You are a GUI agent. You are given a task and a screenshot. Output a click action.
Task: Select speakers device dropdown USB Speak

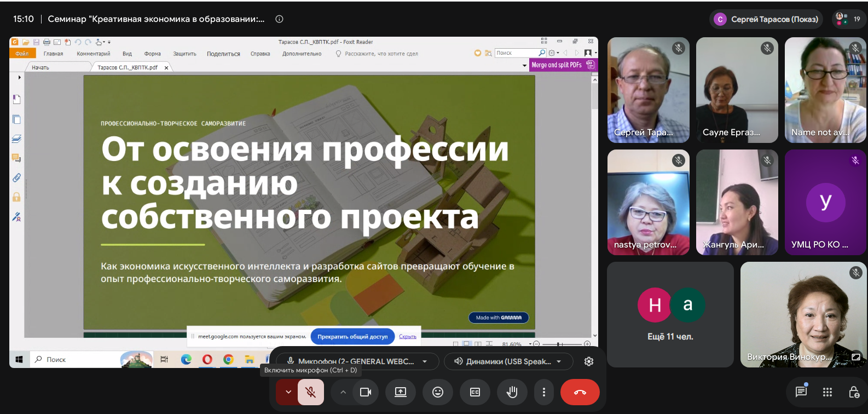pyautogui.click(x=508, y=361)
